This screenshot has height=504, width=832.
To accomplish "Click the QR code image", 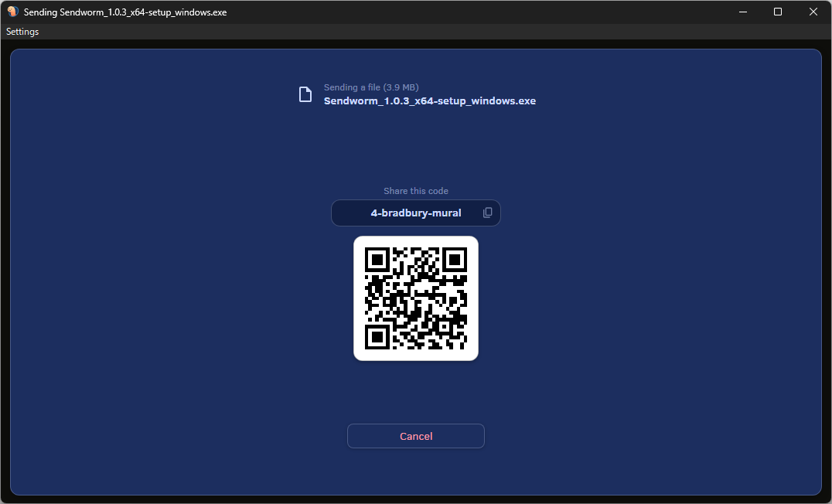I will (416, 298).
